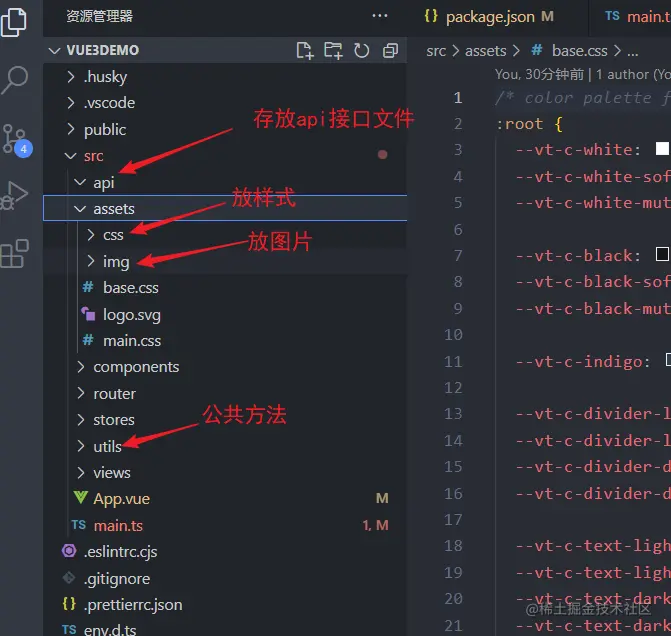
Task: Collapse the VUE3DEMO project section
Action: pos(54,51)
